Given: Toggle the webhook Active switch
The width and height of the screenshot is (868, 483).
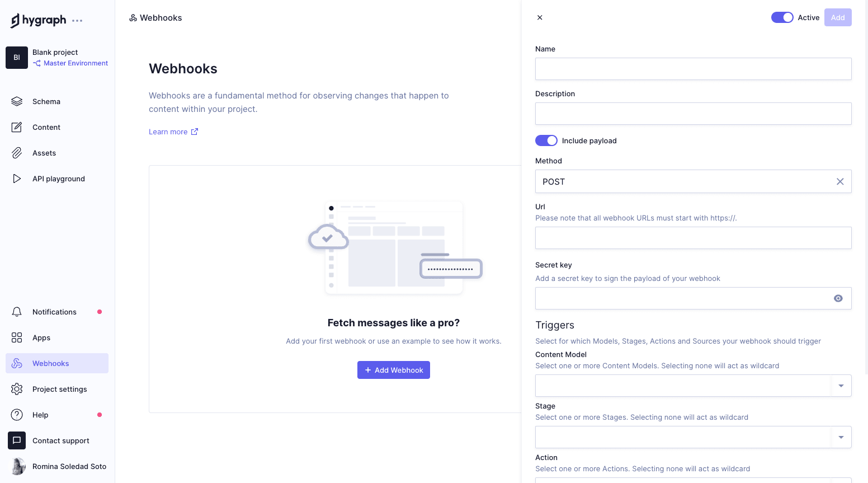Looking at the screenshot, I should [x=782, y=17].
